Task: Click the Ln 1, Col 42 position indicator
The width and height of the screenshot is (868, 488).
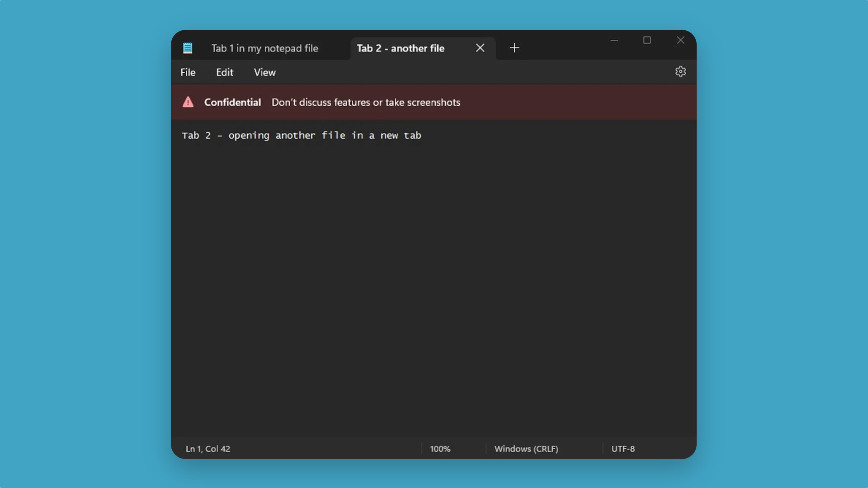Action: (208, 448)
